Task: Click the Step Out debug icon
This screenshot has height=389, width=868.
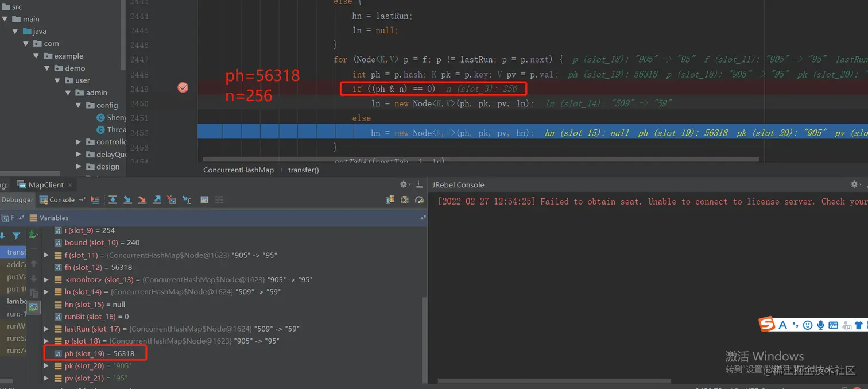Action: click(x=157, y=199)
